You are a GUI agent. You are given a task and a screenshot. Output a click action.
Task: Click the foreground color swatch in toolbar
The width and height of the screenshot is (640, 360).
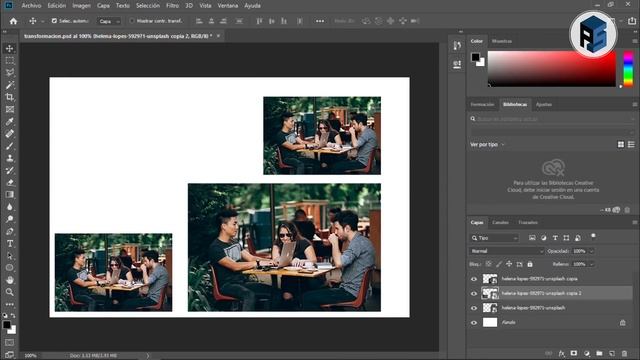click(x=7, y=325)
